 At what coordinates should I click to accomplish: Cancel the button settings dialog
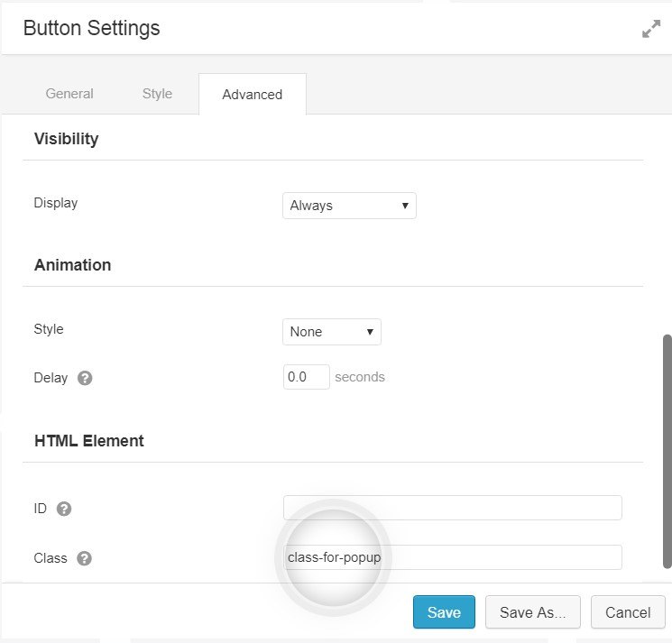[x=628, y=612]
